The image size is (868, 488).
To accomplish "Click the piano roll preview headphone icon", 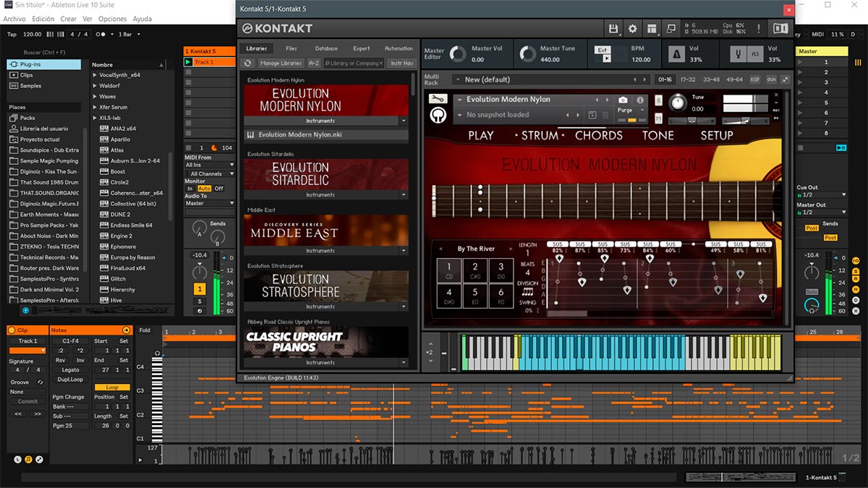I will (x=158, y=353).
